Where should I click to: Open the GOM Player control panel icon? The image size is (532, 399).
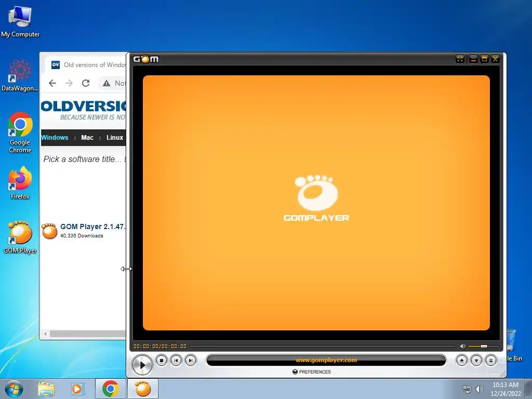(476, 361)
